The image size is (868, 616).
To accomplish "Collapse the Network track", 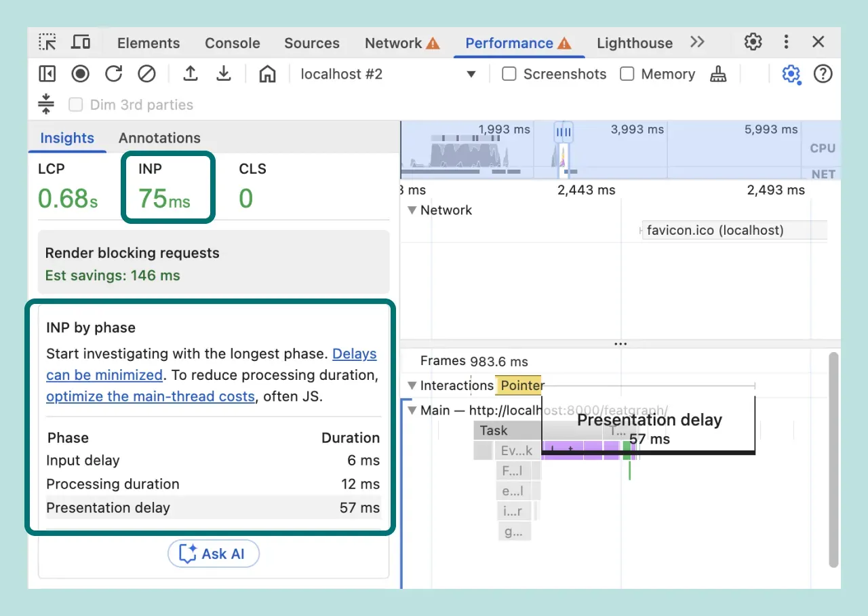I will [412, 210].
